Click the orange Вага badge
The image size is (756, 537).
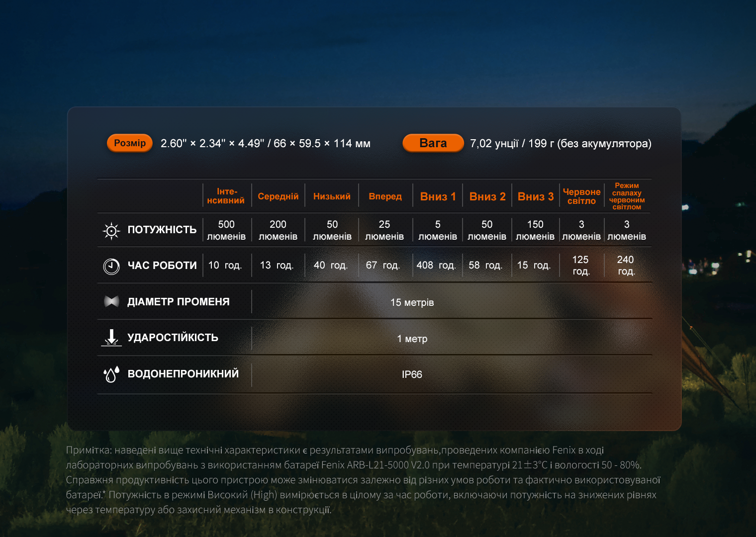[433, 143]
